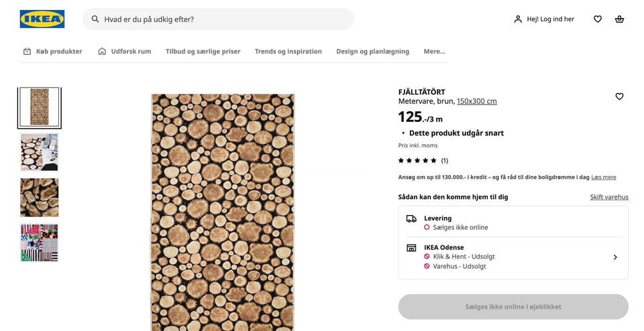Image resolution: width=644 pixels, height=331 pixels.
Task: Click the user profile icon
Action: pyautogui.click(x=518, y=19)
